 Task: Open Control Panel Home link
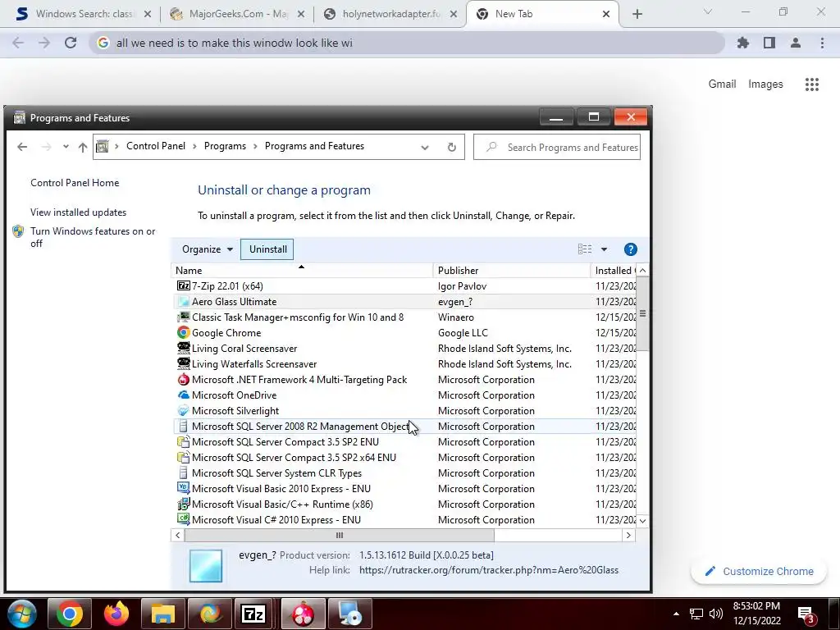click(x=75, y=183)
